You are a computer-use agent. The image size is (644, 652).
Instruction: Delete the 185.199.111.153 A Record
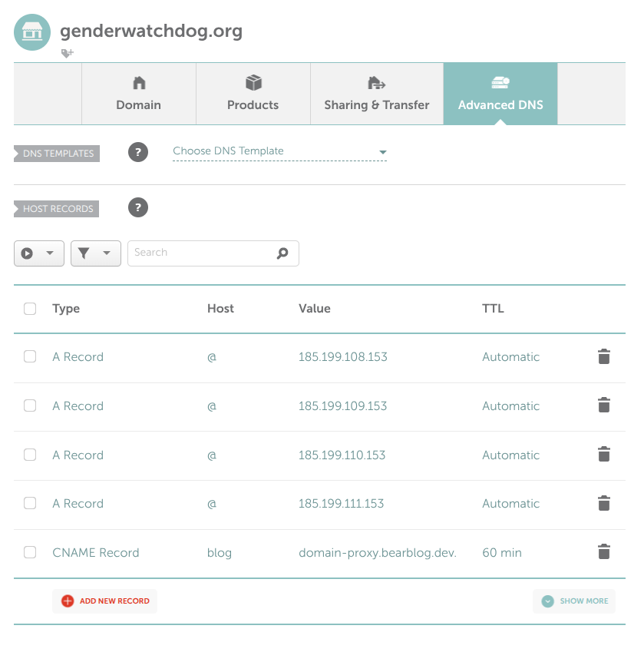coord(604,503)
